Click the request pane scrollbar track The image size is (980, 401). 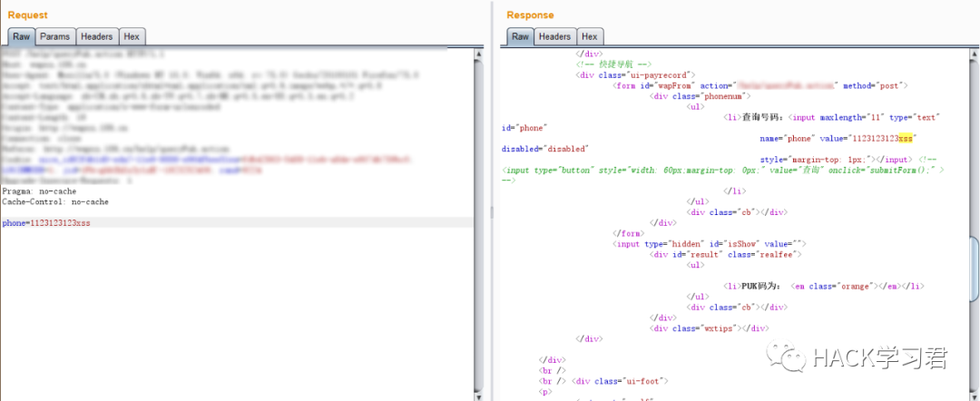click(x=479, y=225)
